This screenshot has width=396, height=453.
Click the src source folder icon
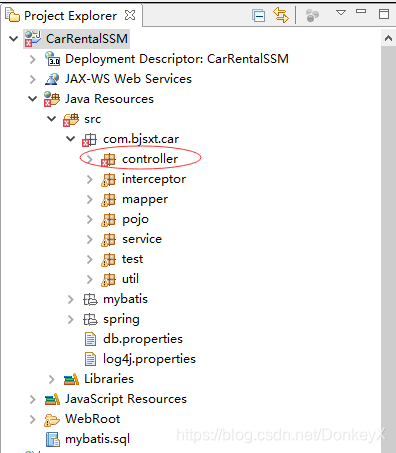click(71, 119)
